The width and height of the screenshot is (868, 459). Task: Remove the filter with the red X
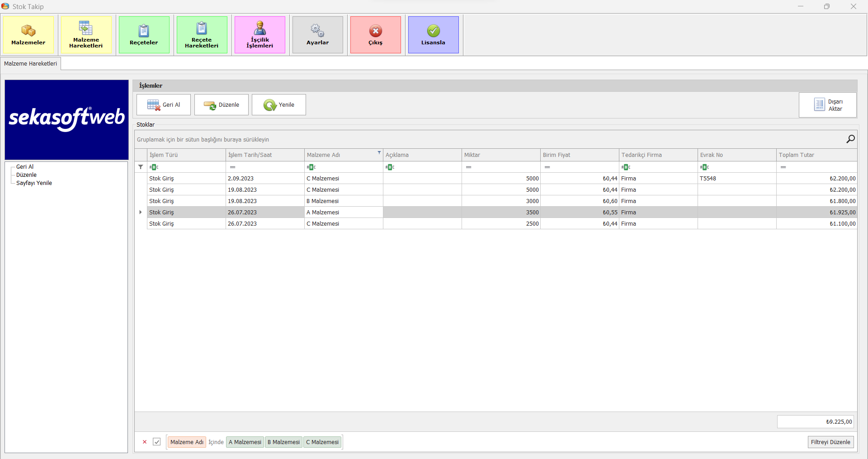point(145,442)
